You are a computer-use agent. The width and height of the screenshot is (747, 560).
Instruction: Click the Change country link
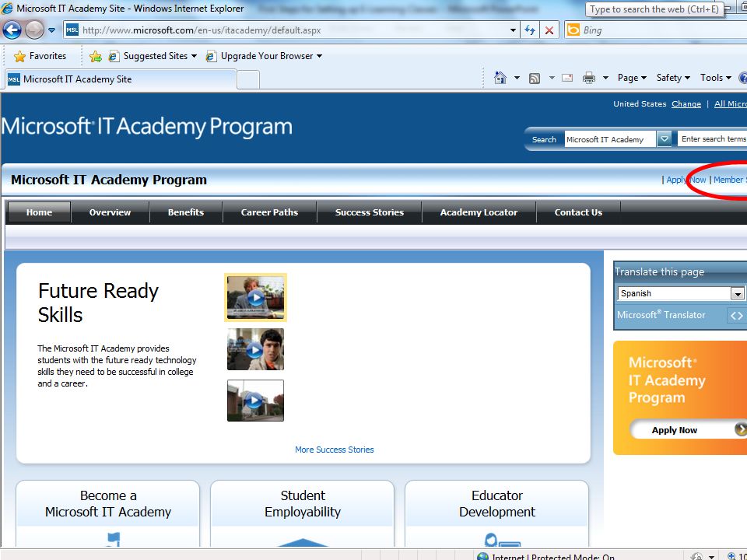point(686,103)
